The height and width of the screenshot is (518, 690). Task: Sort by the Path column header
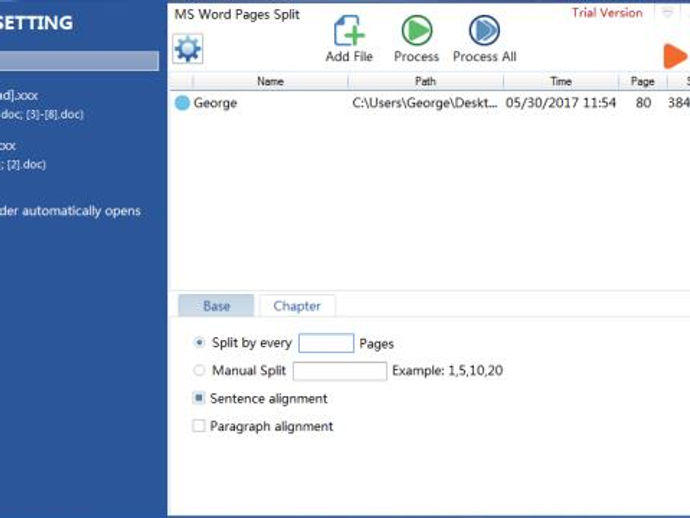[x=425, y=81]
